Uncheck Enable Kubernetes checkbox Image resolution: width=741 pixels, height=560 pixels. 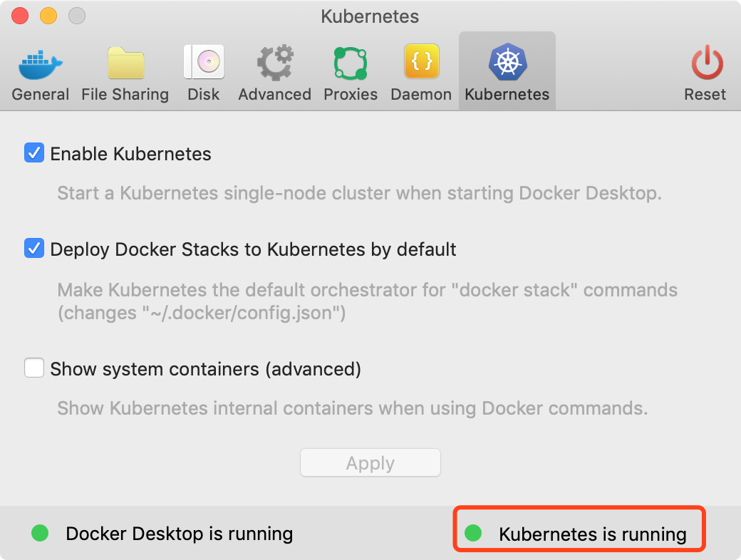tap(34, 153)
